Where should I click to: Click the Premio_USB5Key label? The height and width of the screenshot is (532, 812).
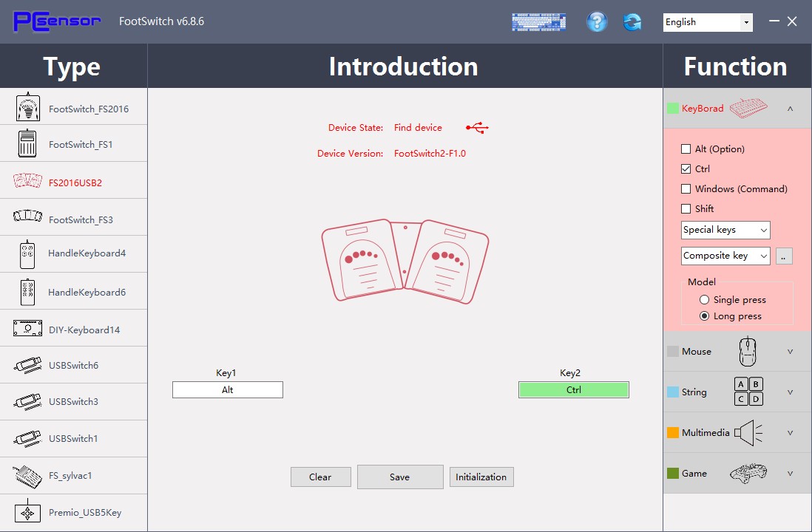[85, 513]
